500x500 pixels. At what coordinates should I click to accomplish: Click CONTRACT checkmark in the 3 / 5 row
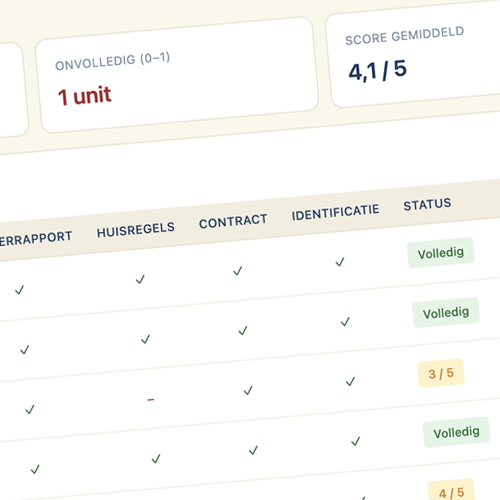click(x=248, y=390)
